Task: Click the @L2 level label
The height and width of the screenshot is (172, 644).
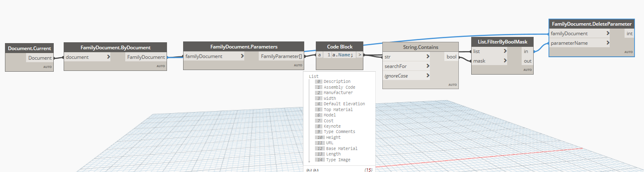Action: [x=309, y=170]
